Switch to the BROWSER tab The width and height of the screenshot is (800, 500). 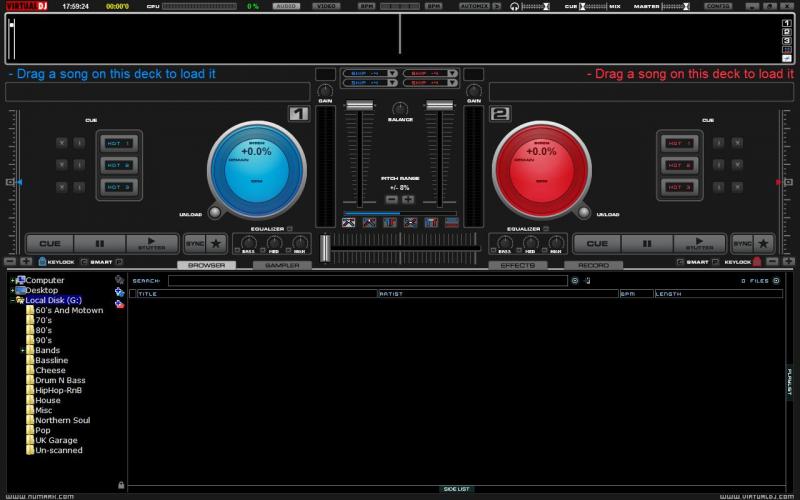tap(207, 265)
